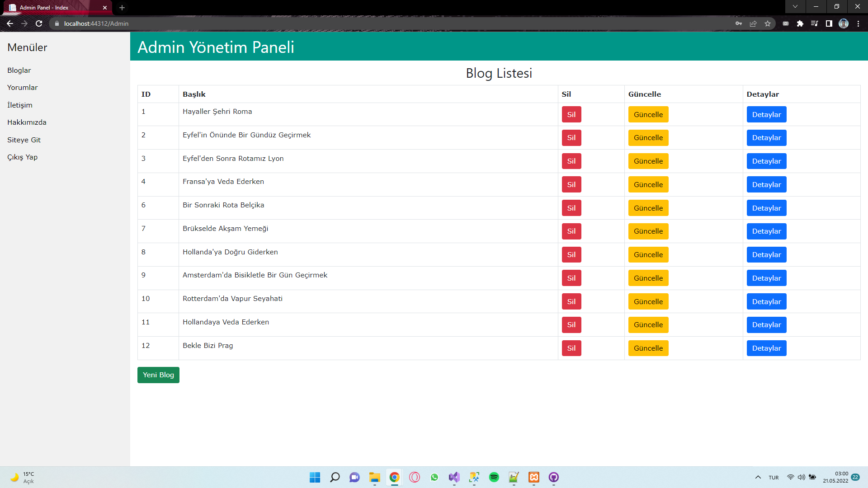Open Opera browser from taskbar

pos(415,477)
